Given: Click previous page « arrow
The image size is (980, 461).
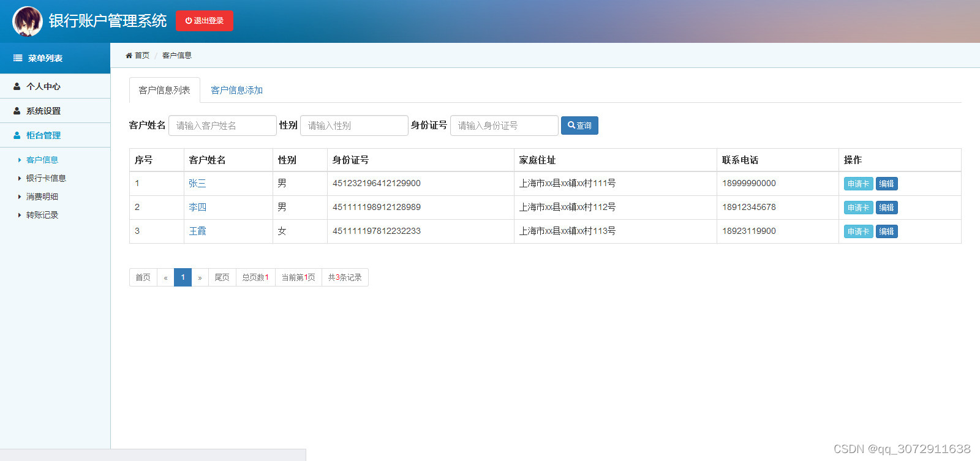Looking at the screenshot, I should pos(165,277).
